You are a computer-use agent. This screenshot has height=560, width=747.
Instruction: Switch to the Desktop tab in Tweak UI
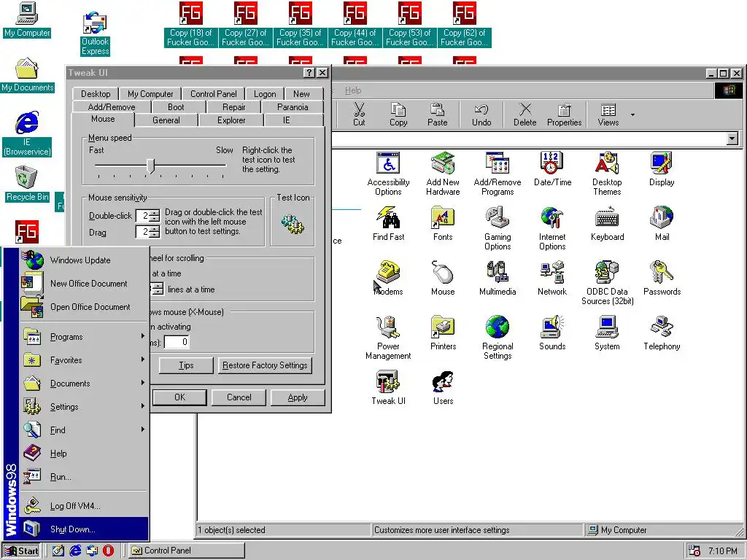click(x=96, y=94)
